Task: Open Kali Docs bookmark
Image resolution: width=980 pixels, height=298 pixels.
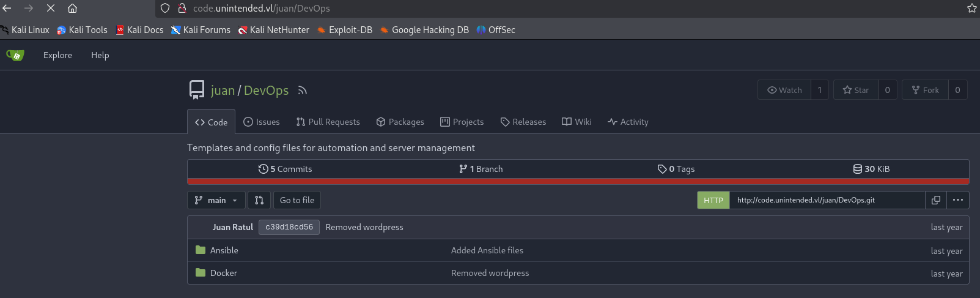Action: pos(139,29)
